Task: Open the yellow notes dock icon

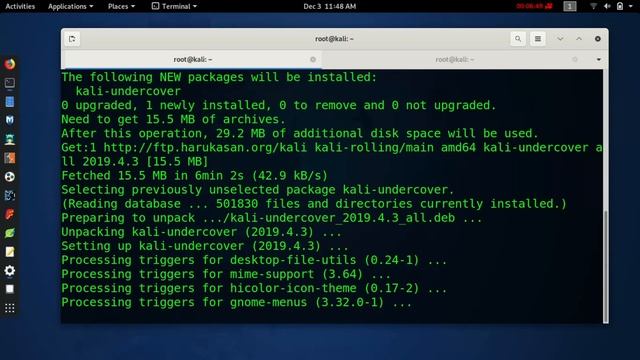Action: coord(10,252)
